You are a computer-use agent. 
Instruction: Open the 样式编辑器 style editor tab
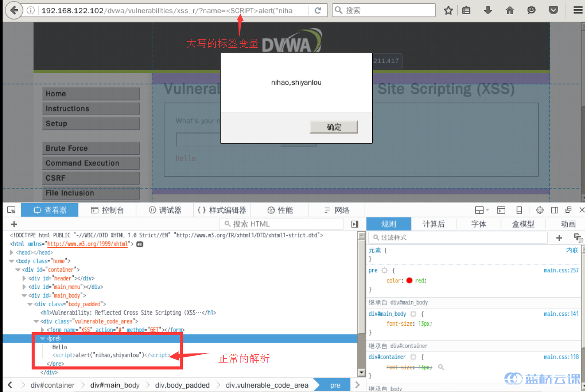click(x=221, y=210)
